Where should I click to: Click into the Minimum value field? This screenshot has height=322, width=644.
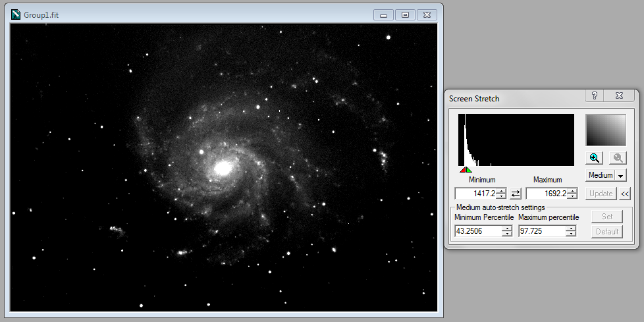tap(475, 194)
